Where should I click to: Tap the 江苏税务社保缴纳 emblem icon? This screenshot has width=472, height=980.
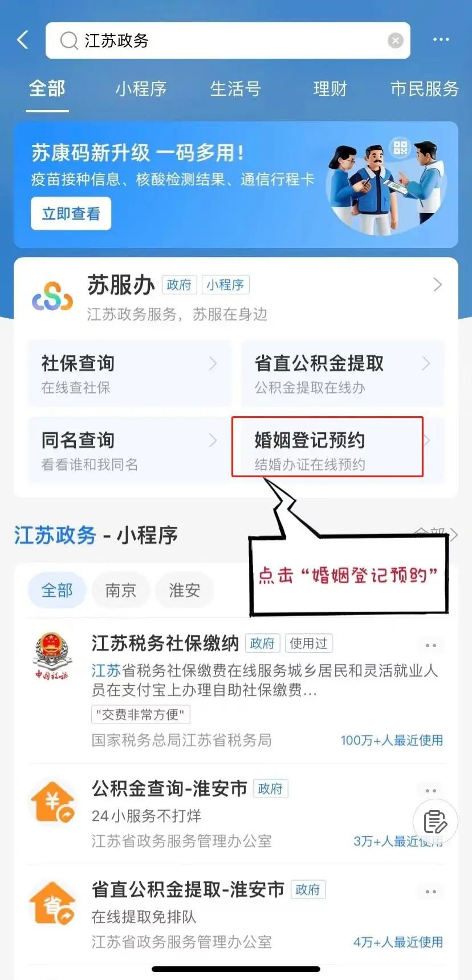click(x=52, y=657)
